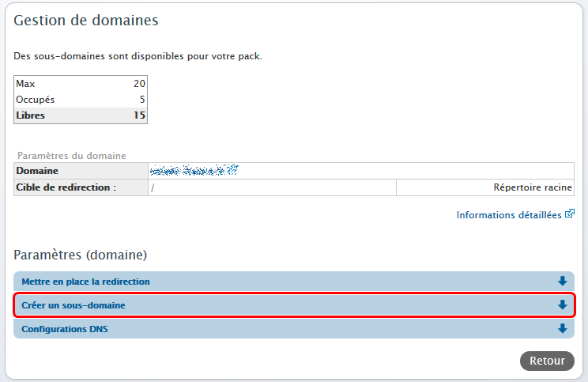
Task: Click the Cible de redirection label
Action: [66, 187]
